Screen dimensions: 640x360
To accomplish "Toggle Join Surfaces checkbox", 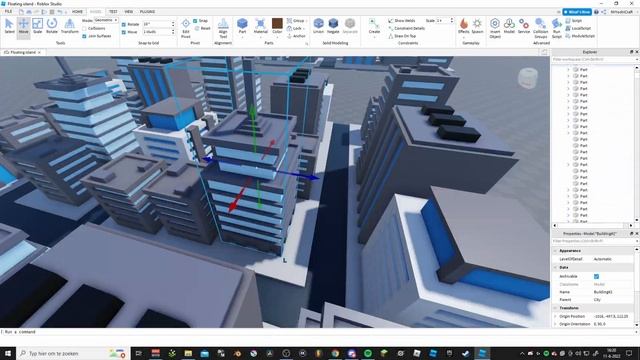I will (x=84, y=36).
